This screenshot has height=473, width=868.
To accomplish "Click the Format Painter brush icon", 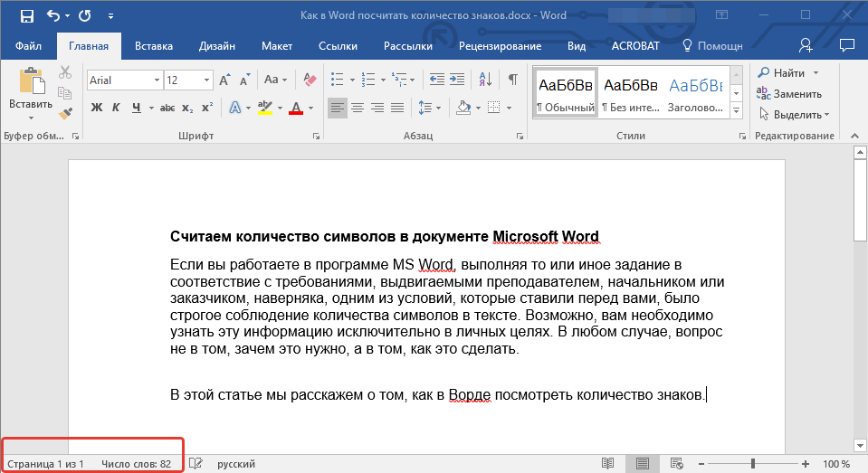I will pos(65,113).
